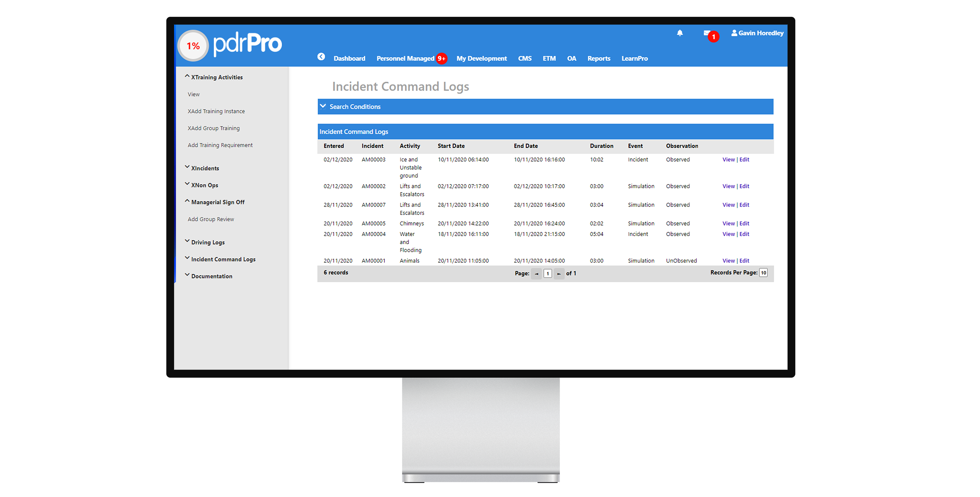
Task: Click the End Date column header
Action: click(x=525, y=146)
